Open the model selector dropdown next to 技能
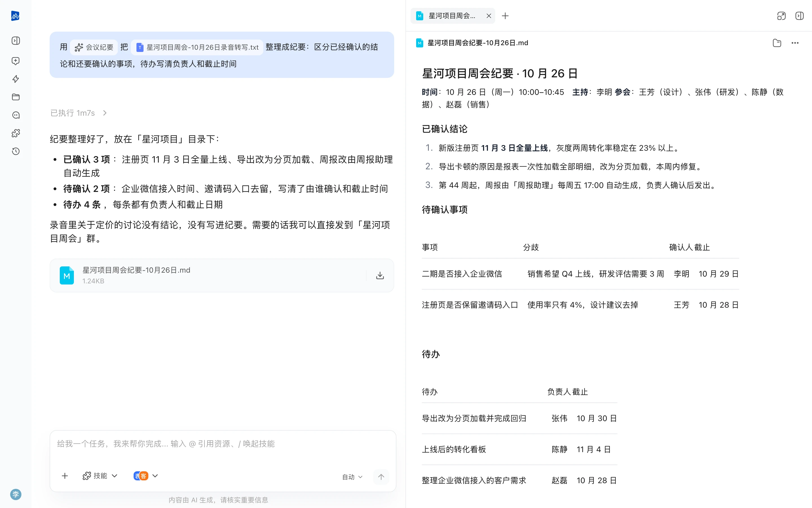Screen dimensions: 812x508 [145, 476]
